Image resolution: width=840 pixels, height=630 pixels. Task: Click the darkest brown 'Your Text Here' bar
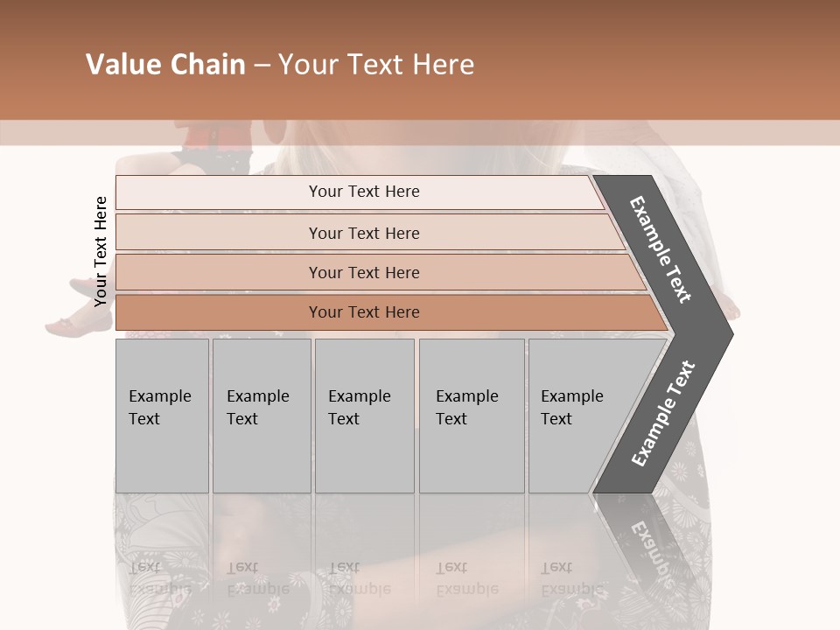(x=391, y=312)
